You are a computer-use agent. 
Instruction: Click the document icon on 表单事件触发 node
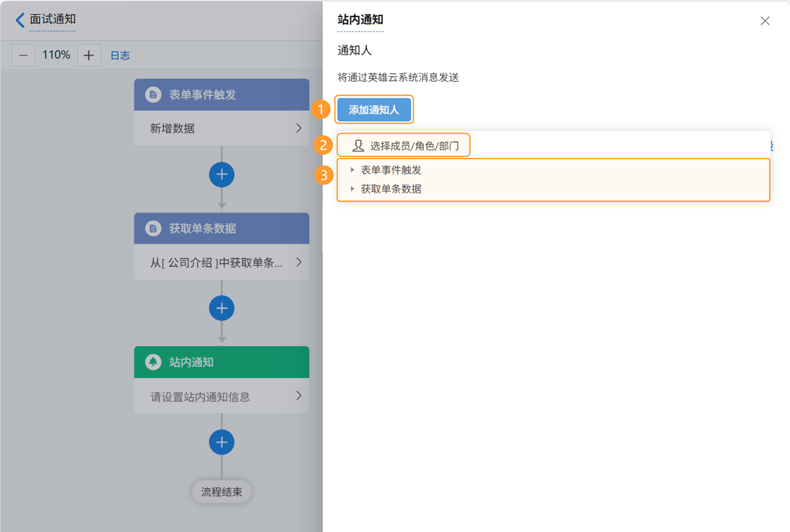153,95
